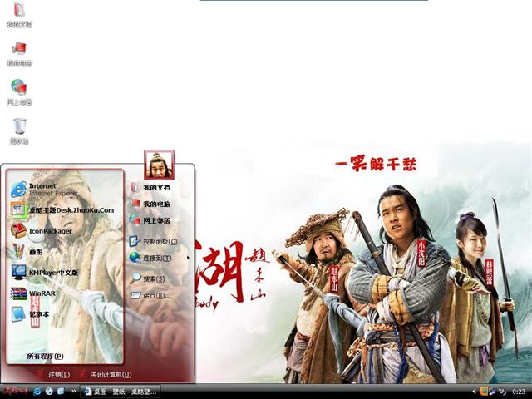Open 我的电脑 desktop icon
This screenshot has height=399, width=532.
pyautogui.click(x=19, y=54)
